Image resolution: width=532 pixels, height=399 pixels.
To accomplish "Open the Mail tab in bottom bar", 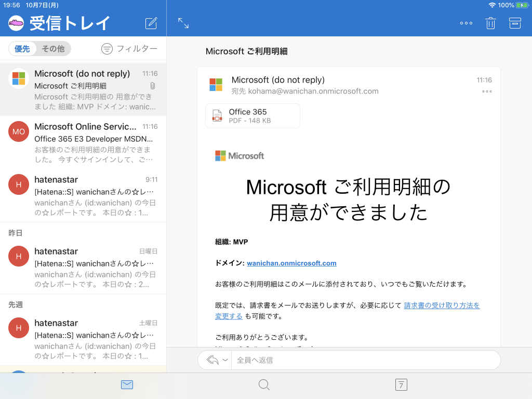I will pos(127,385).
